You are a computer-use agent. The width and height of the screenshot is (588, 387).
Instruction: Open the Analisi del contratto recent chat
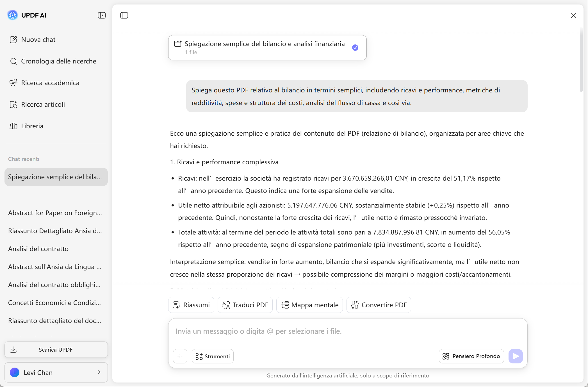pyautogui.click(x=38, y=249)
